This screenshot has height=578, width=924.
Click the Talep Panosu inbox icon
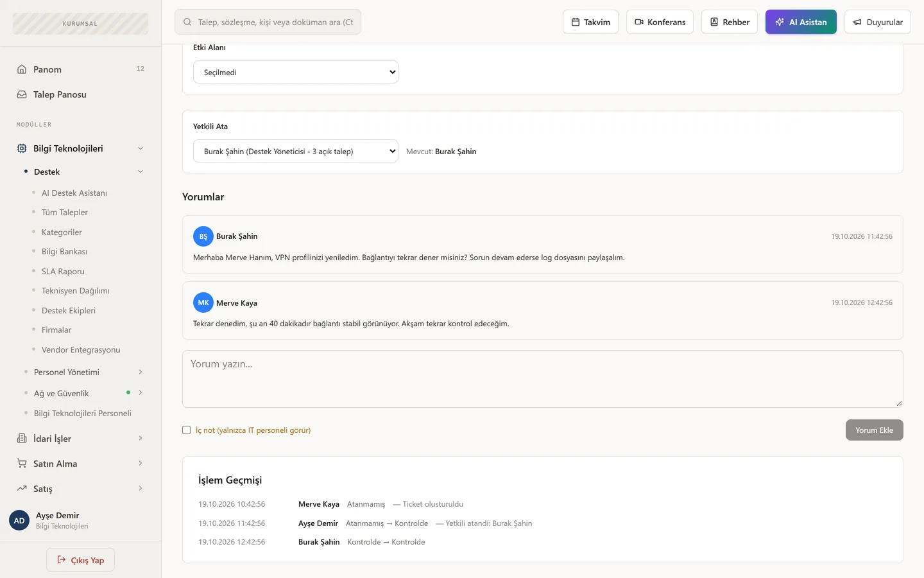point(22,94)
